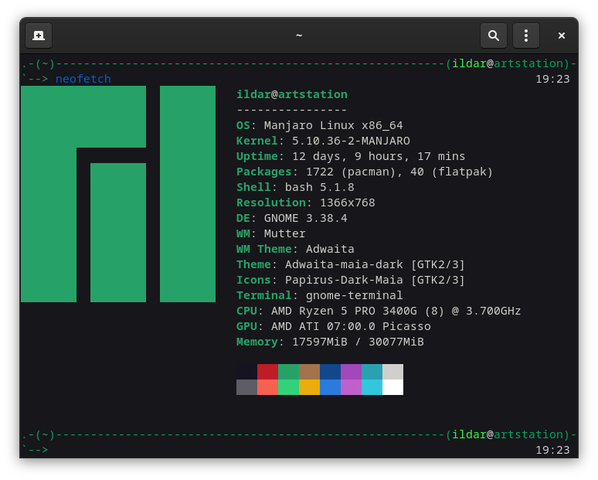Click the WM: Mutter line
The width and height of the screenshot is (598, 480).
271,234
